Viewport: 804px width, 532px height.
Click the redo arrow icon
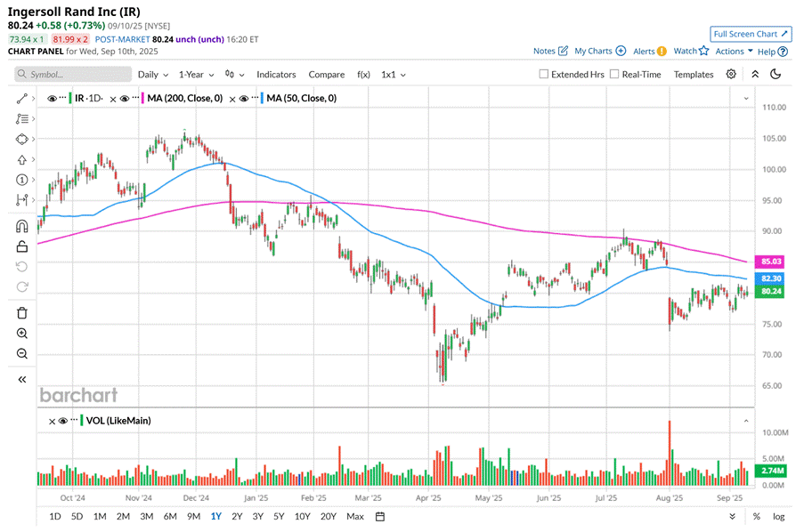click(21, 287)
